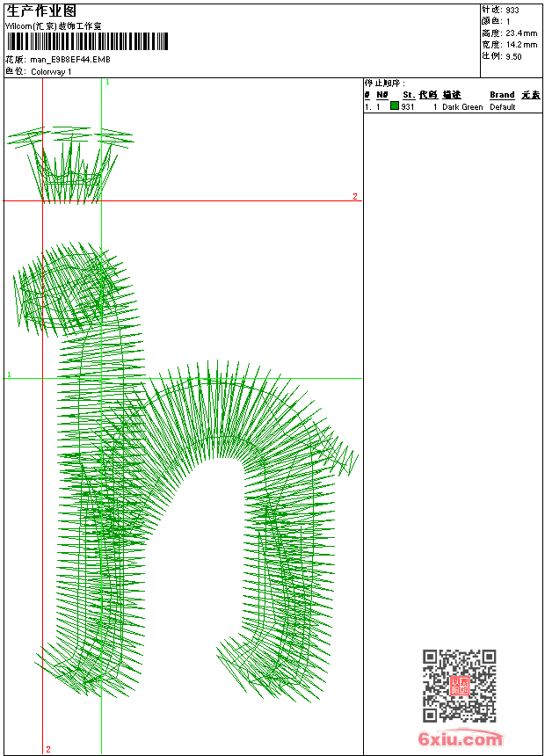Open the 6xiu.com watermark link
545x756 pixels.
tap(461, 739)
